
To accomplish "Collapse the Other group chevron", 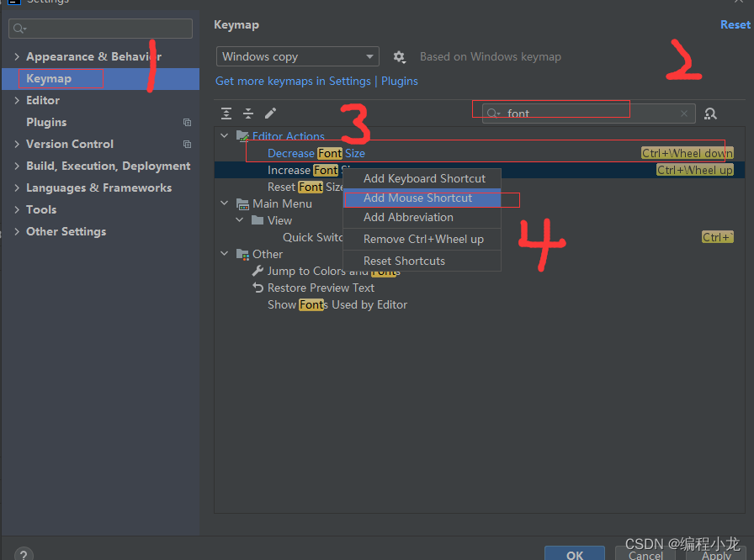I will 224,253.
